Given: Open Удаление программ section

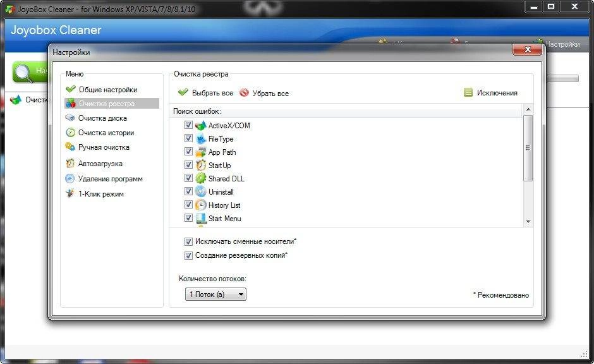Looking at the screenshot, I should 111,179.
